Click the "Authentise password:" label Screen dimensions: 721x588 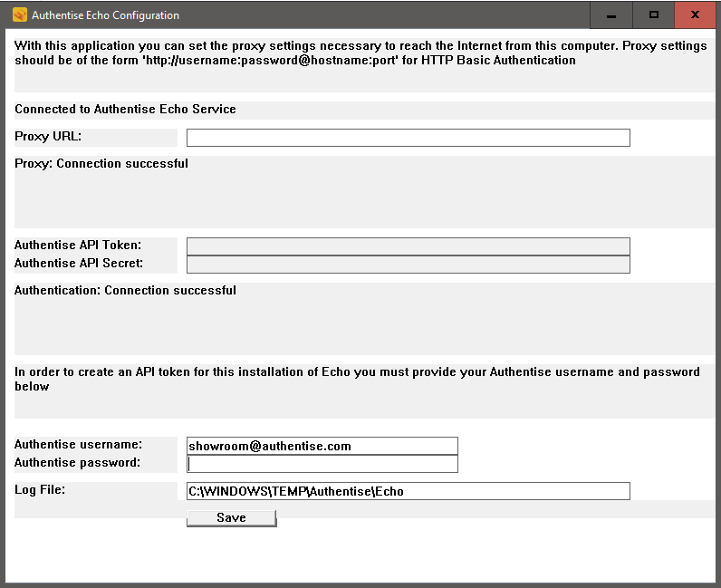pos(78,463)
